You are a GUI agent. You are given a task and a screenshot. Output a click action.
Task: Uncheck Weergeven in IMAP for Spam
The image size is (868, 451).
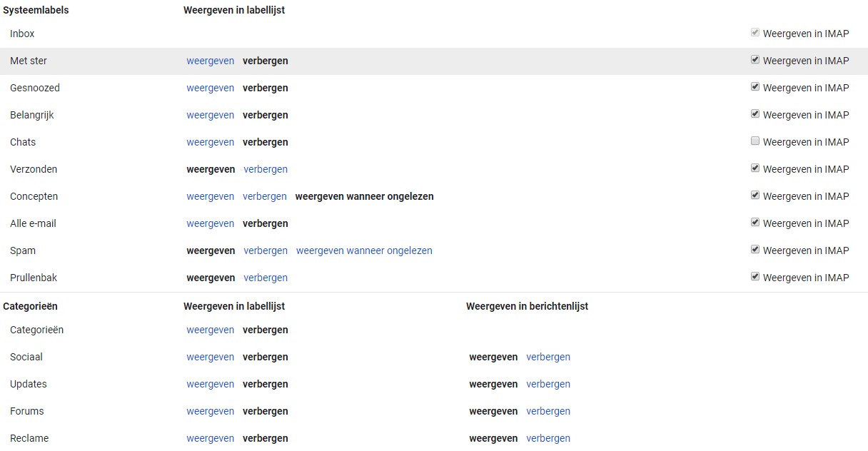pos(755,250)
